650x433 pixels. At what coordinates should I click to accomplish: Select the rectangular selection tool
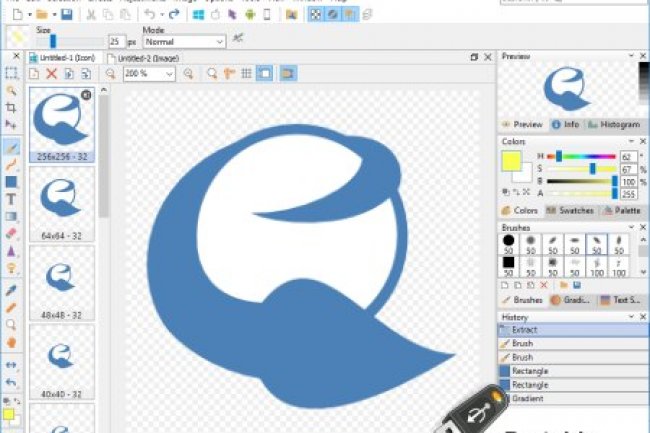point(11,73)
